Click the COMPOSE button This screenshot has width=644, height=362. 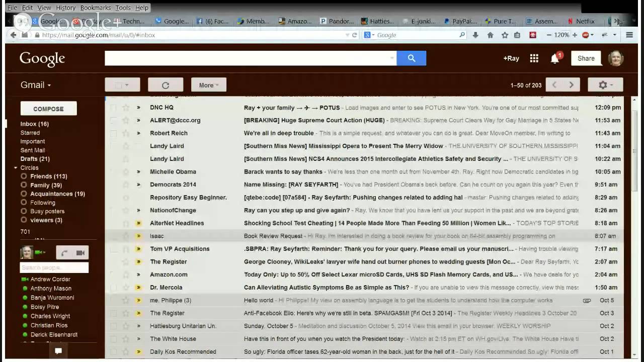[x=48, y=109]
